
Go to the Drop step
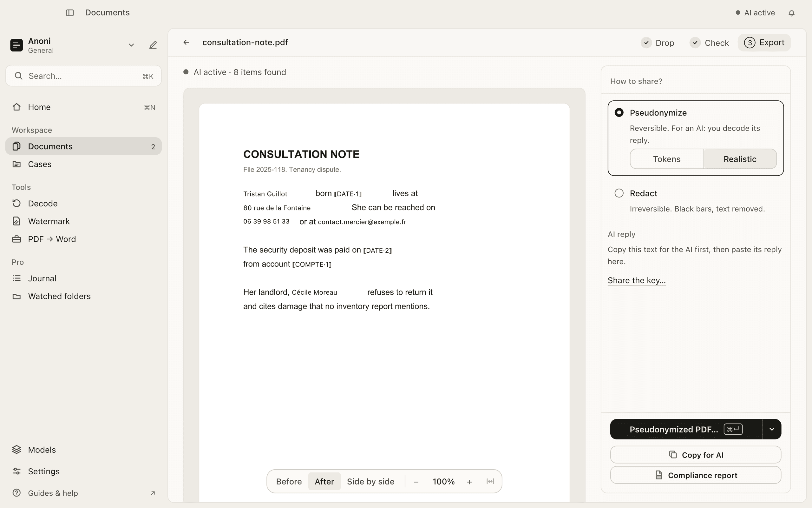(x=658, y=43)
